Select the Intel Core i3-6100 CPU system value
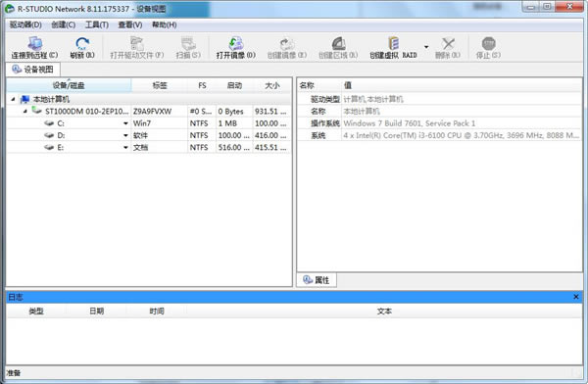 pos(462,135)
